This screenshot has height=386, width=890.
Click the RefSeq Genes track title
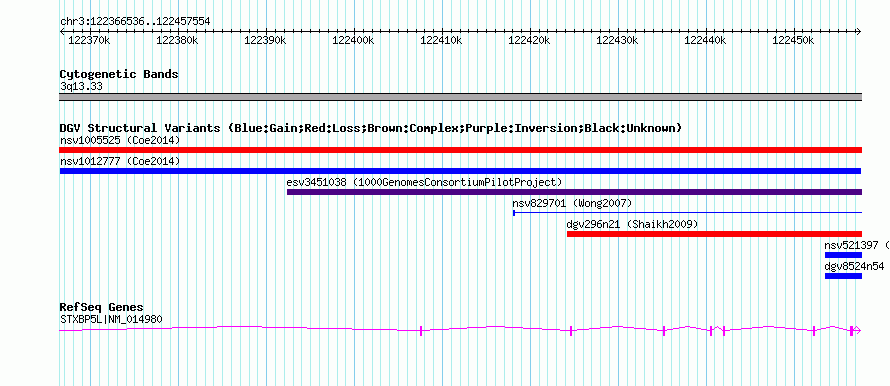pyautogui.click(x=101, y=308)
